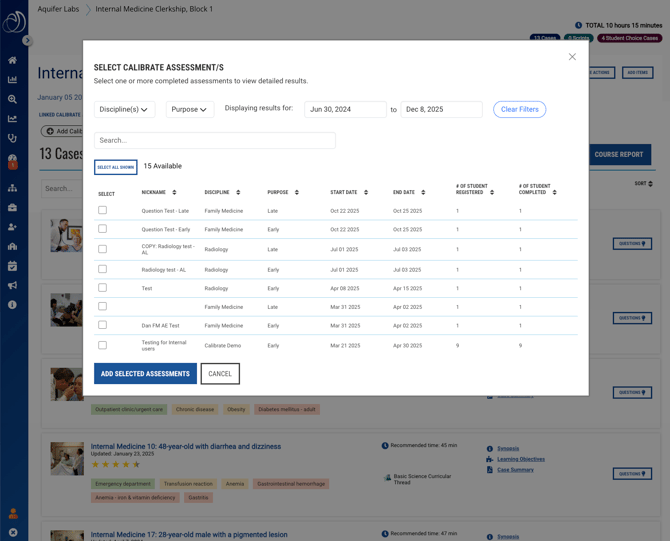
Task: Sort table by Purpose column arrows
Action: 297,192
